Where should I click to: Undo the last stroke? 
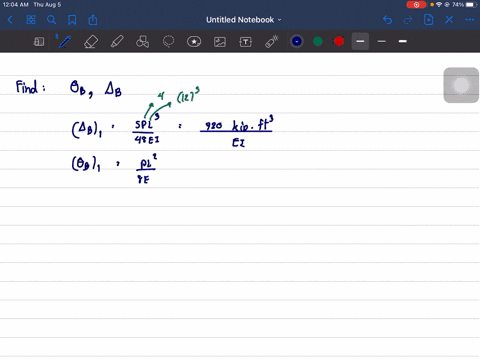[x=387, y=20]
